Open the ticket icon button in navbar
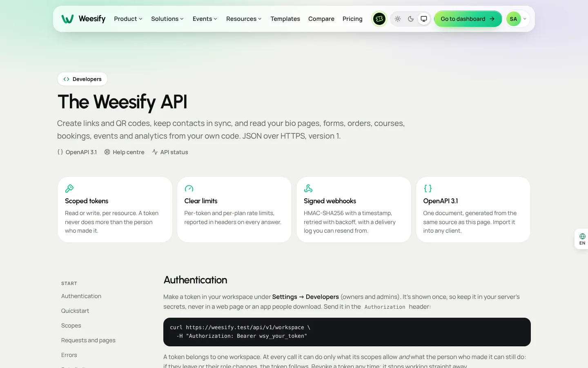Viewport: 588px width, 368px height. [x=379, y=19]
